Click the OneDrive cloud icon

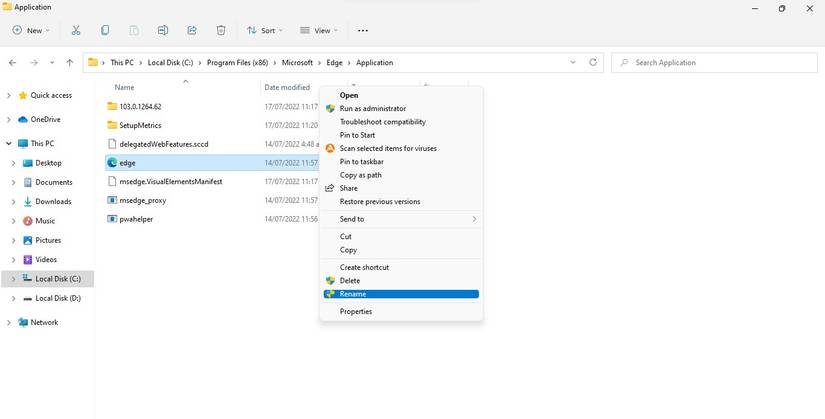click(23, 119)
